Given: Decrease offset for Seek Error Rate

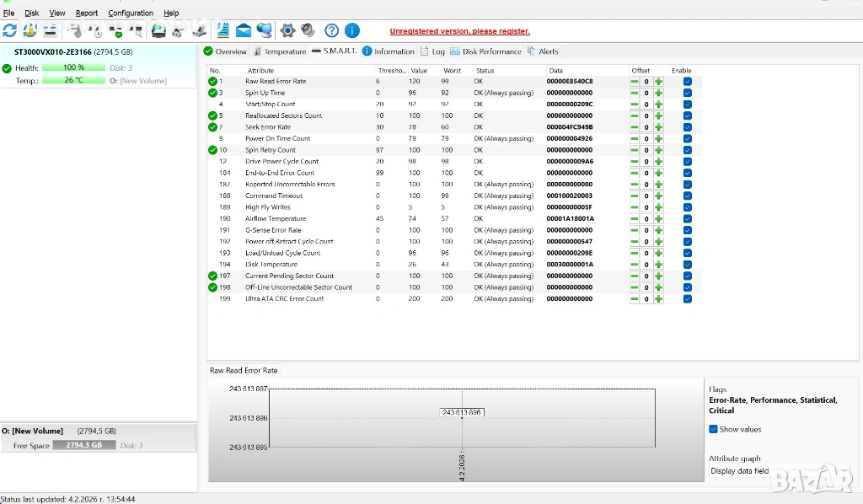Looking at the screenshot, I should 635,127.
